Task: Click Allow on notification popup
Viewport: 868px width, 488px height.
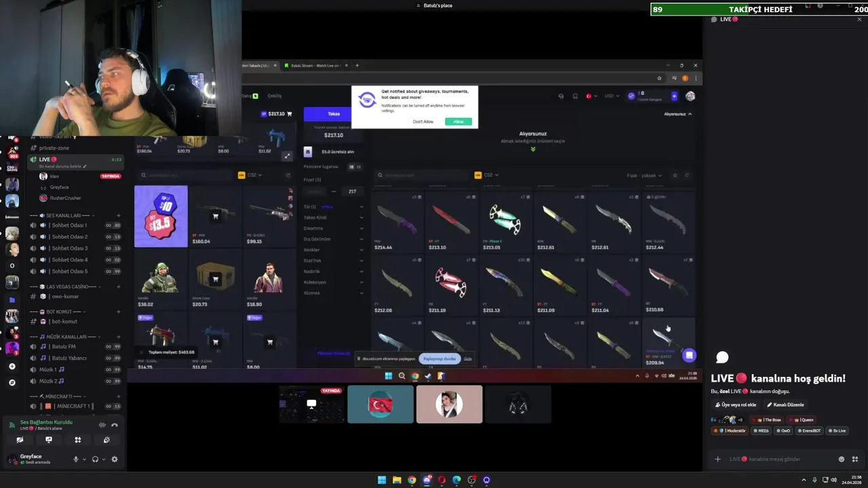Action: point(458,121)
